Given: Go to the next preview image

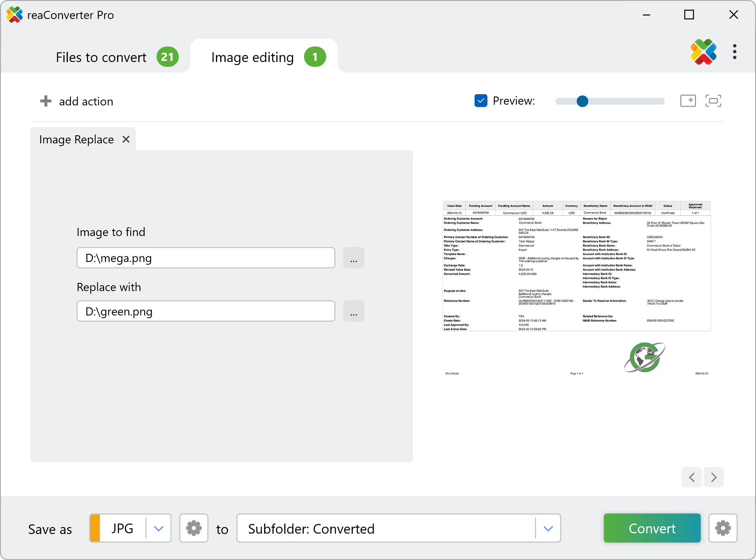Looking at the screenshot, I should click(714, 477).
